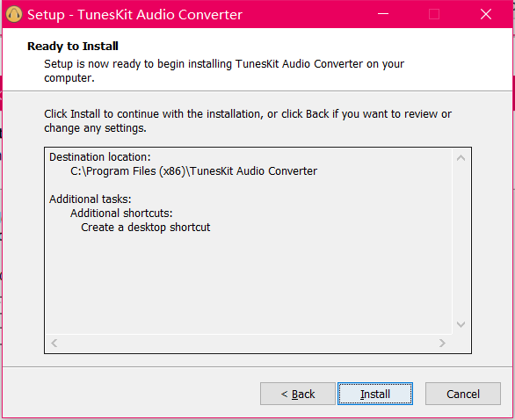Start installation with the Install button
The image size is (515, 420).
pyautogui.click(x=375, y=394)
